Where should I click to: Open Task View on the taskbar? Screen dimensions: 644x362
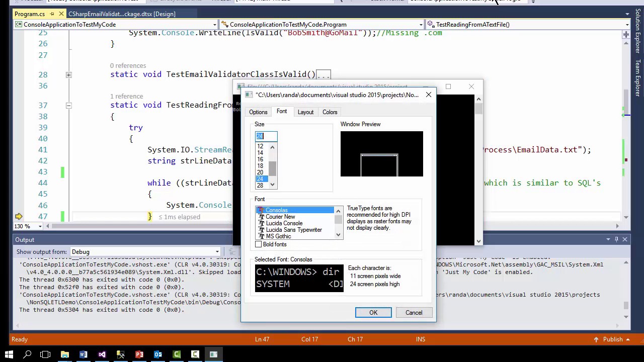[x=45, y=354]
